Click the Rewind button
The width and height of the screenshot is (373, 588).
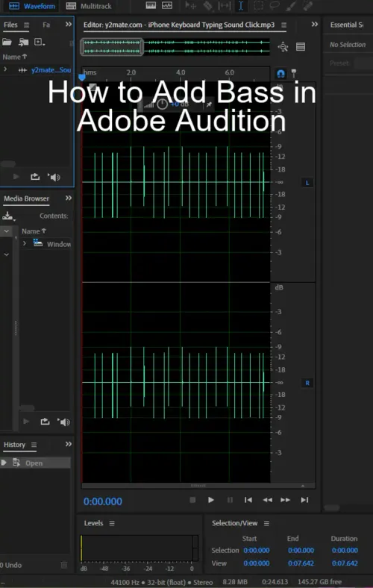[x=267, y=500]
